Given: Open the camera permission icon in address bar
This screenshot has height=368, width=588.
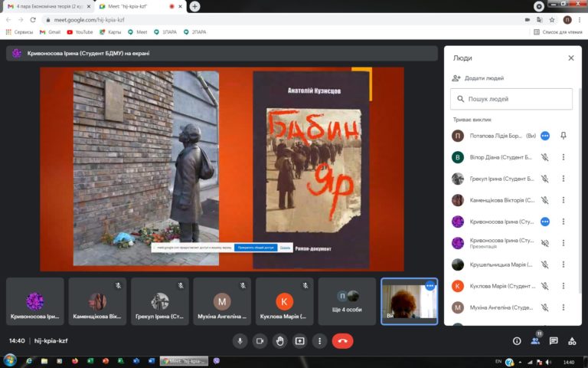Looking at the screenshot, I should (528, 20).
